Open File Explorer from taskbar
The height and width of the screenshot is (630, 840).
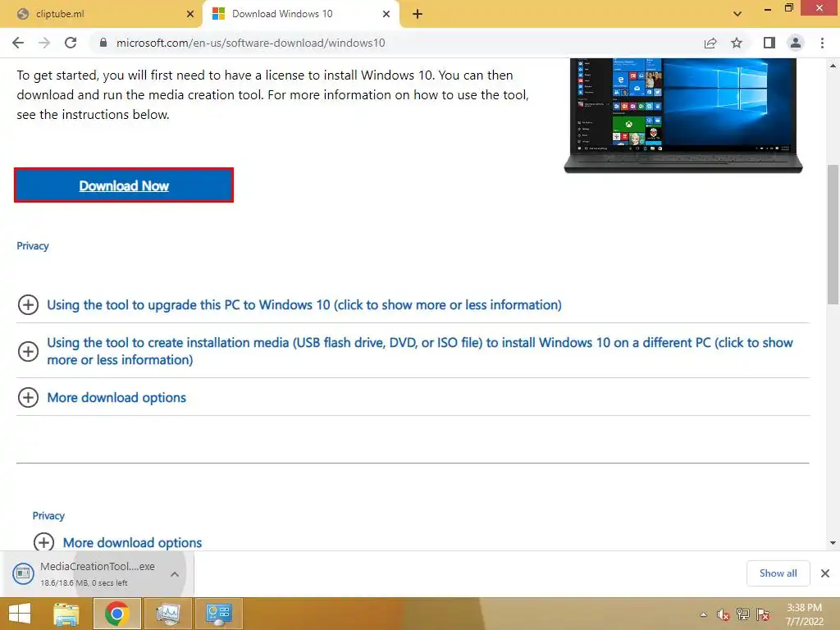pos(66,614)
